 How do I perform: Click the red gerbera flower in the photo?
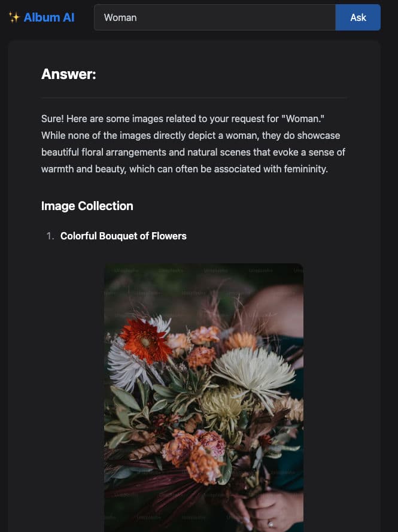pyautogui.click(x=146, y=340)
